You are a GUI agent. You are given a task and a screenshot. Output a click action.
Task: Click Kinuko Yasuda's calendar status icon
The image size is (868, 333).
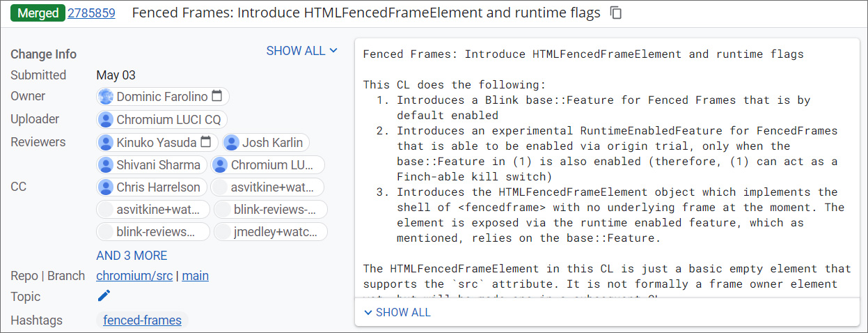206,143
